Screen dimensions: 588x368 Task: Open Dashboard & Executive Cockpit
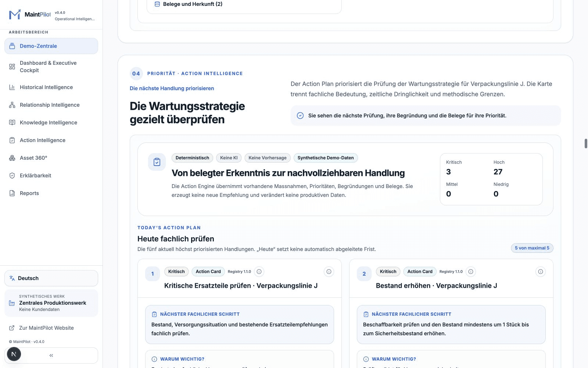pos(51,67)
